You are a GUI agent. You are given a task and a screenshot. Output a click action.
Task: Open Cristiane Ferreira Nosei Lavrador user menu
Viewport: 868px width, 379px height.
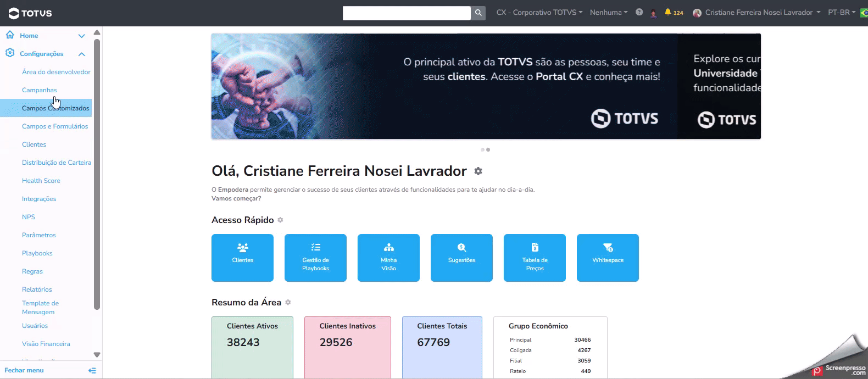point(763,12)
